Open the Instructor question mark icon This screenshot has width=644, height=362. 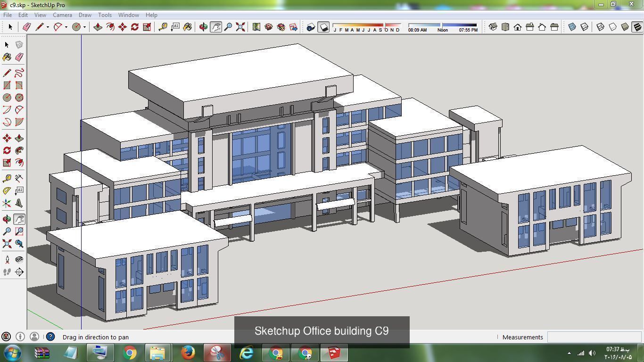pyautogui.click(x=50, y=337)
